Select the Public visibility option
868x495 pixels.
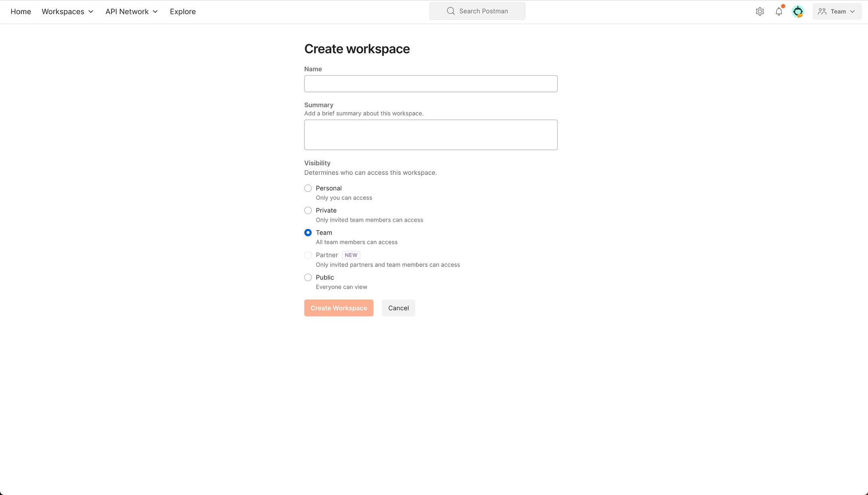pyautogui.click(x=308, y=277)
